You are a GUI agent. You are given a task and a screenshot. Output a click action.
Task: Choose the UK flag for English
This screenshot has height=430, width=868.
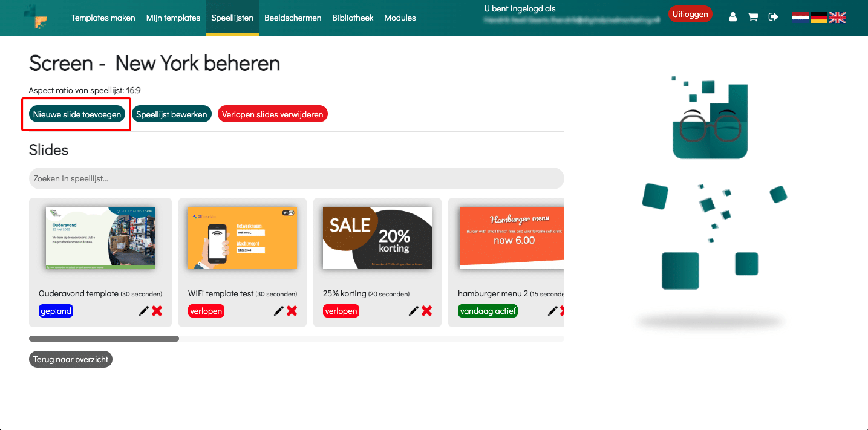pos(837,18)
